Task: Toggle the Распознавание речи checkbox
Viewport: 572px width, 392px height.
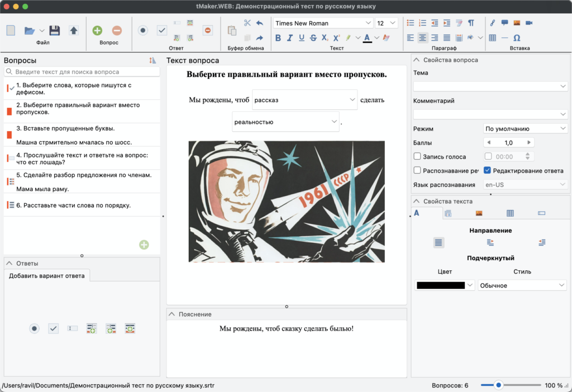Action: (417, 170)
